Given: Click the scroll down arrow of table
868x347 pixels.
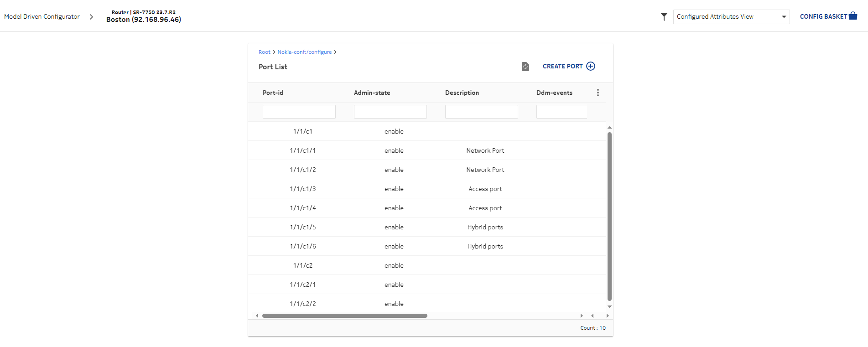Looking at the screenshot, I should pos(609,306).
